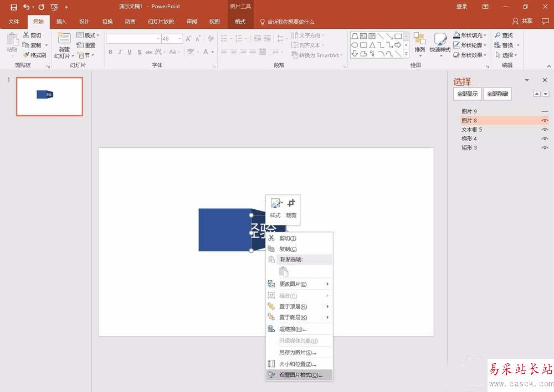Screen dimensions: 554x392
Task: Open the comments icon at top right
Action: pos(545,21)
